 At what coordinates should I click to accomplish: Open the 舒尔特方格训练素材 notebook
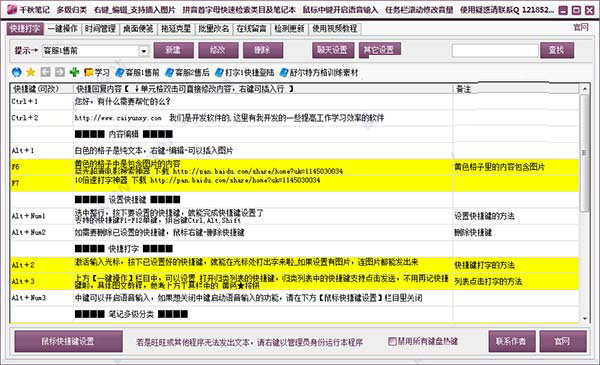(319, 72)
